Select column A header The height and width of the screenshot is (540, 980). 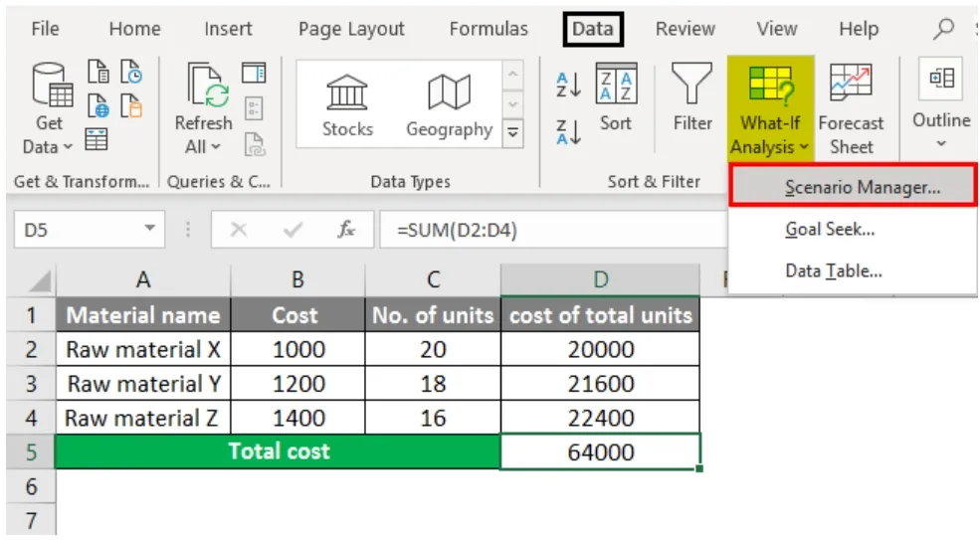[143, 279]
